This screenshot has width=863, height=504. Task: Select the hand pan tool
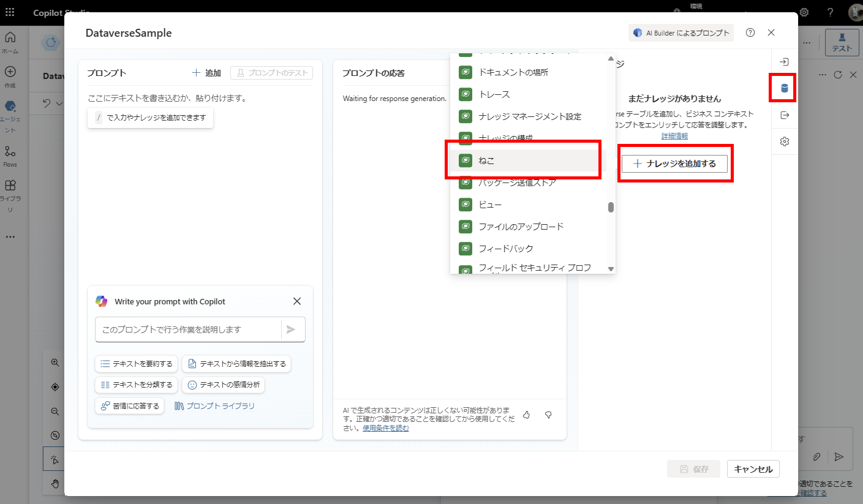pyautogui.click(x=55, y=483)
